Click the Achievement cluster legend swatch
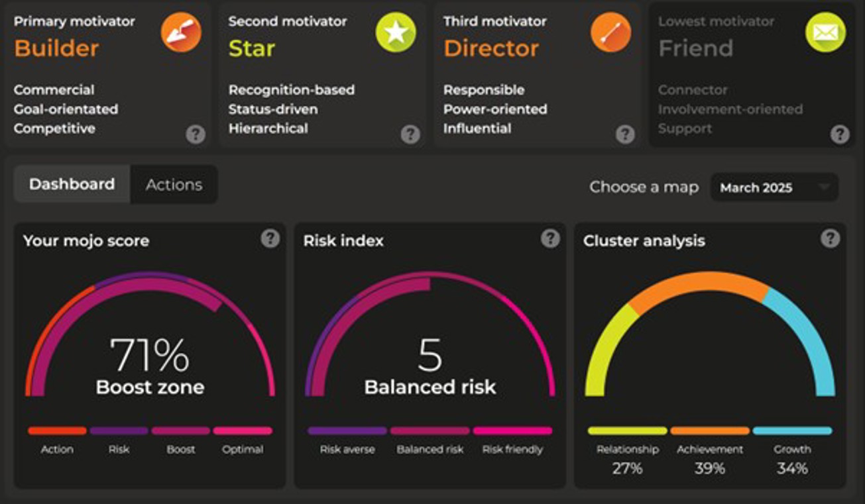This screenshot has height=504, width=865. [709, 430]
